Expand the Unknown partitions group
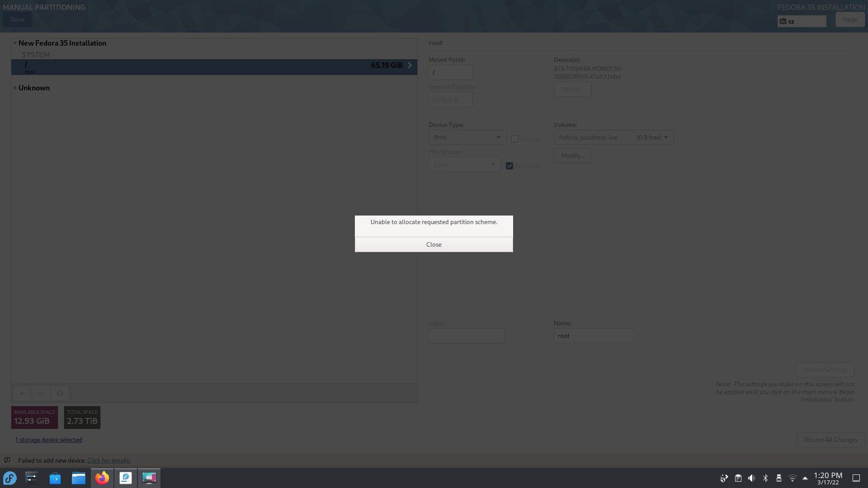 click(15, 88)
